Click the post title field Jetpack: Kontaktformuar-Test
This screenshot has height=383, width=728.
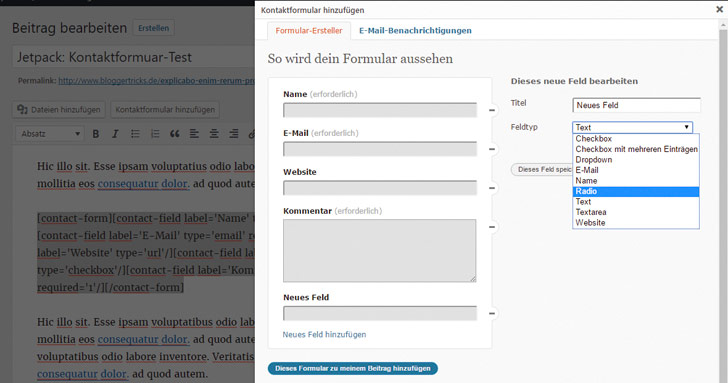134,58
